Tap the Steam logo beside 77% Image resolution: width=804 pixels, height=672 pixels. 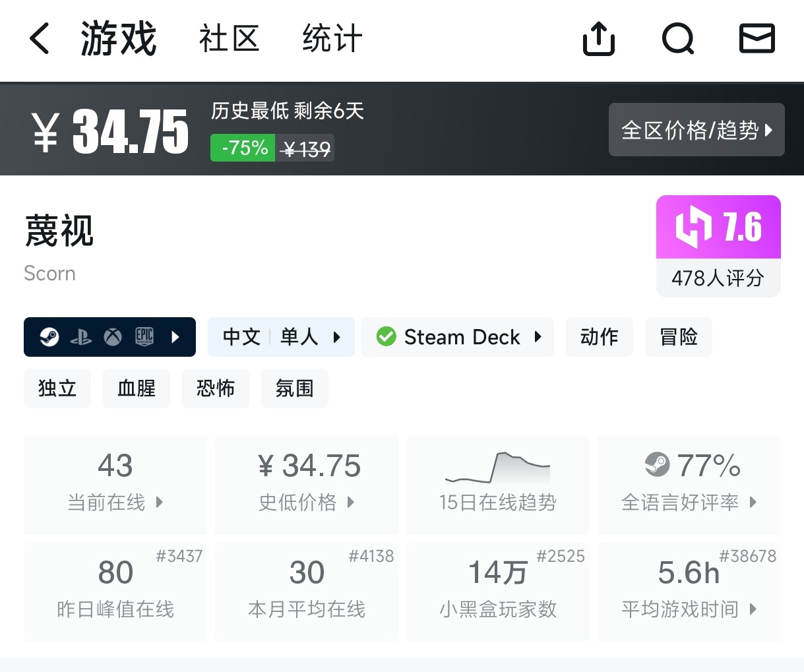pos(657,465)
